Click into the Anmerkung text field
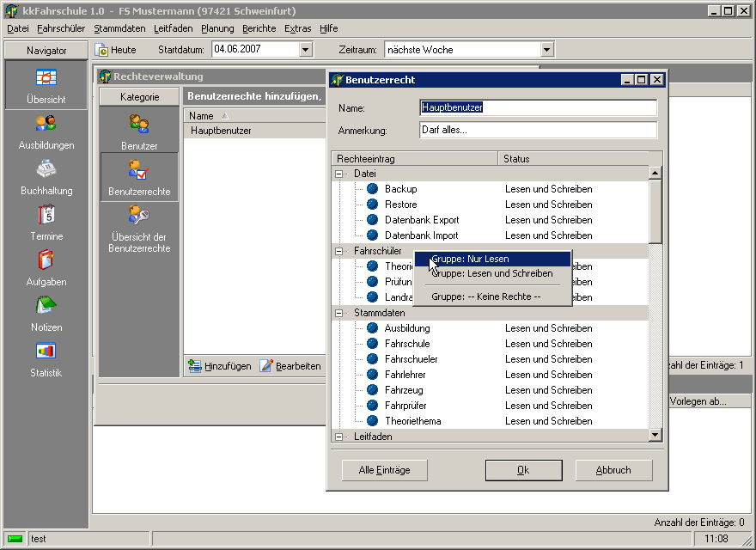This screenshot has height=550, width=756. point(537,131)
